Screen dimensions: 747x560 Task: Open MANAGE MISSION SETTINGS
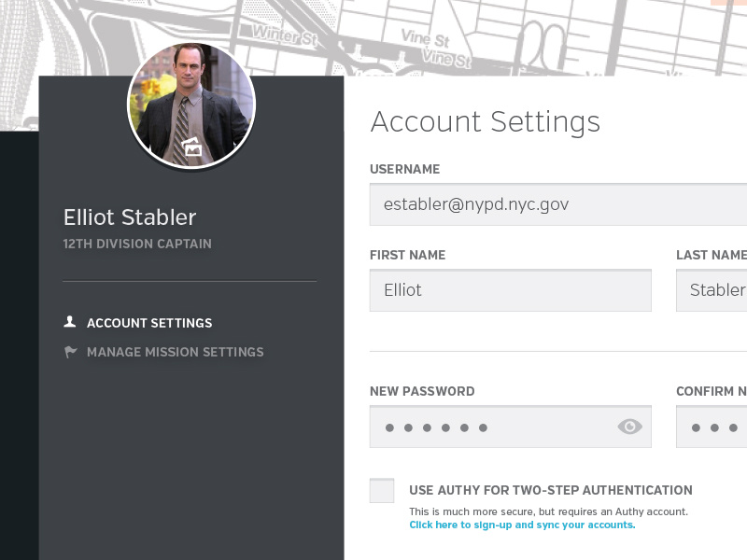[x=175, y=352]
